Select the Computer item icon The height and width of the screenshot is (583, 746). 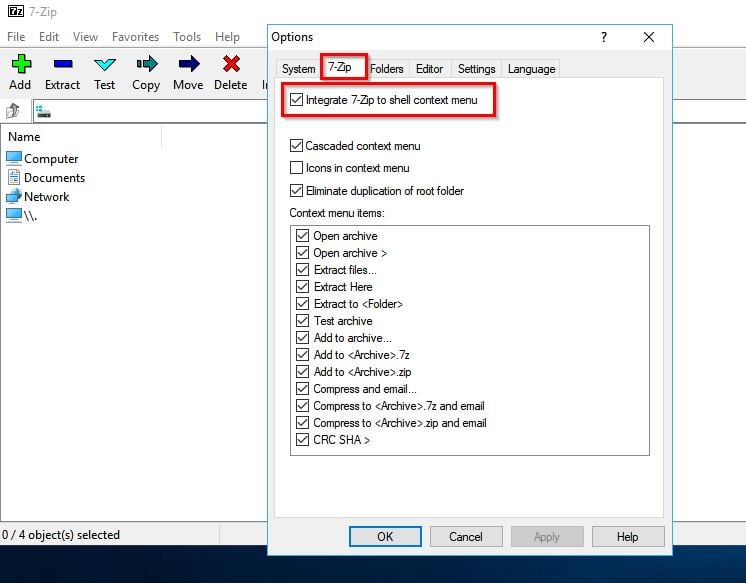[x=14, y=158]
